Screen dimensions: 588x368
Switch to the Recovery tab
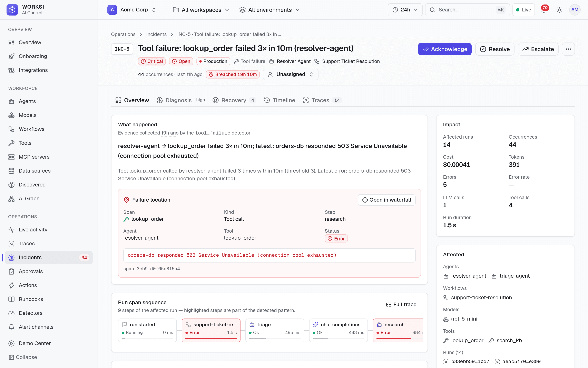tap(234, 100)
